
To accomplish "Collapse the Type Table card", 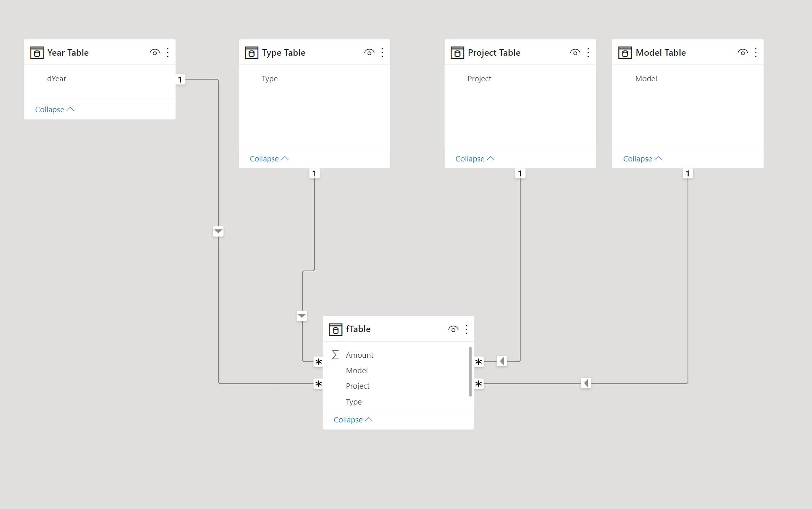I will point(269,159).
